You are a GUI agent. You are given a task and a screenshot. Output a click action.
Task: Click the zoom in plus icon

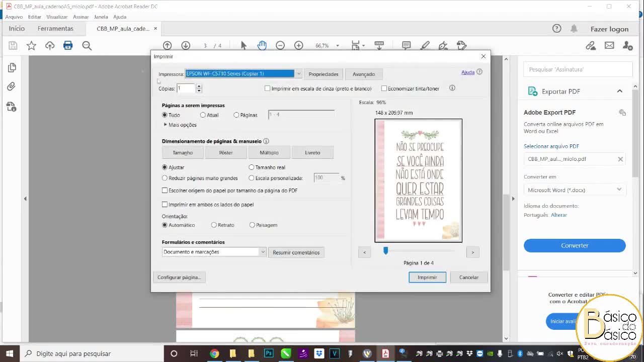[x=299, y=46]
